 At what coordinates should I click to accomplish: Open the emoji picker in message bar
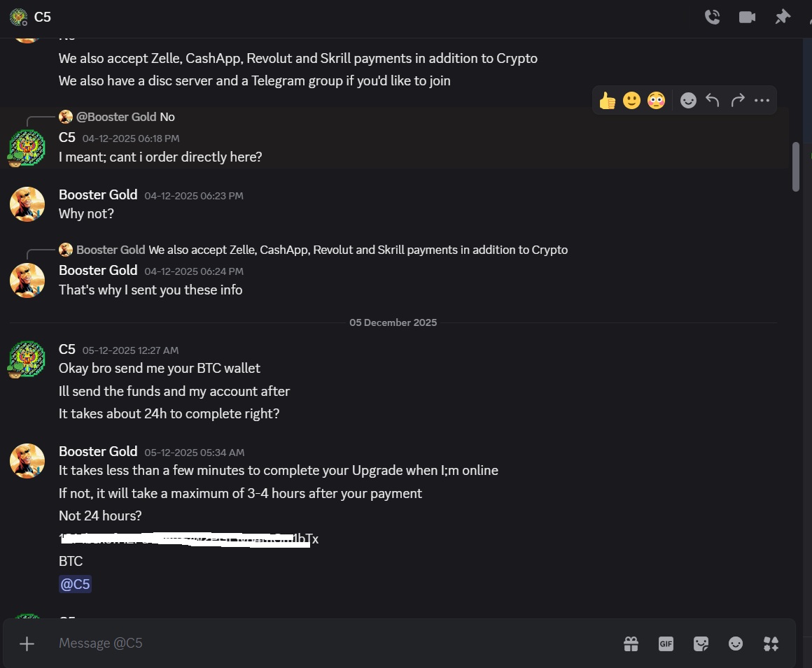click(x=736, y=644)
